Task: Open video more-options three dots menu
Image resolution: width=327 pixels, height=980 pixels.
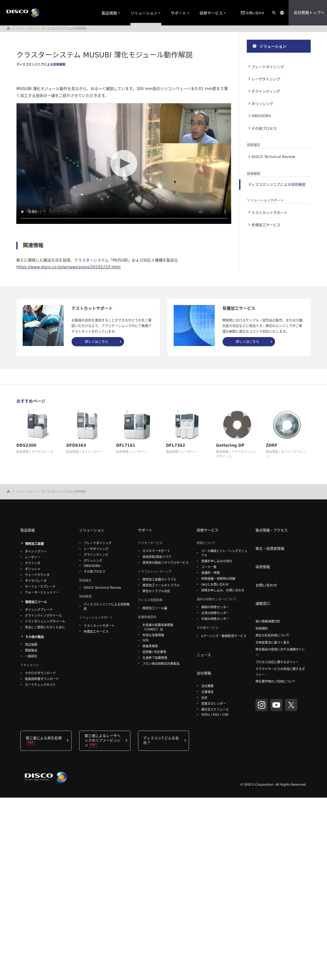Action: coord(225,211)
